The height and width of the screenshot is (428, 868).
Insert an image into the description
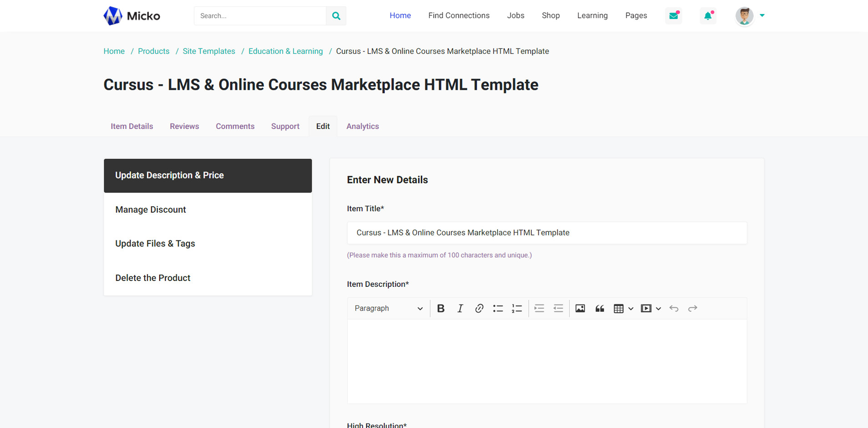(x=580, y=309)
